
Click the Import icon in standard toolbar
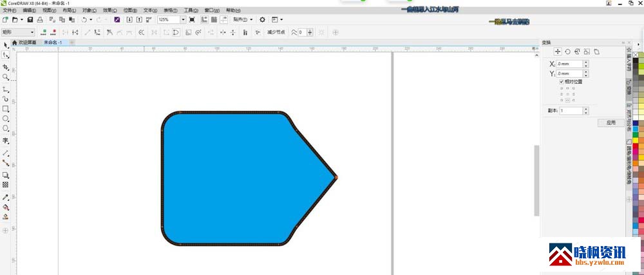tap(129, 19)
